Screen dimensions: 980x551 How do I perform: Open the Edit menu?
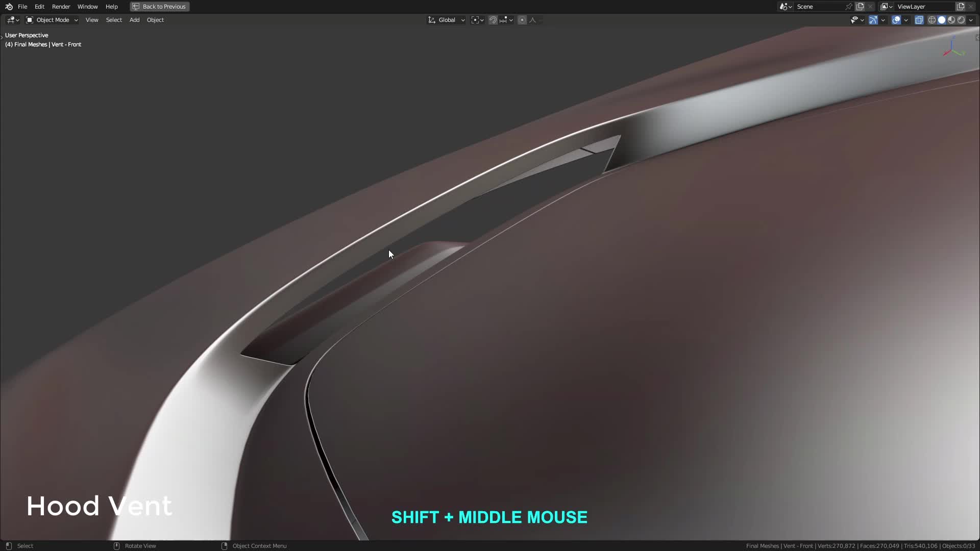click(x=39, y=7)
